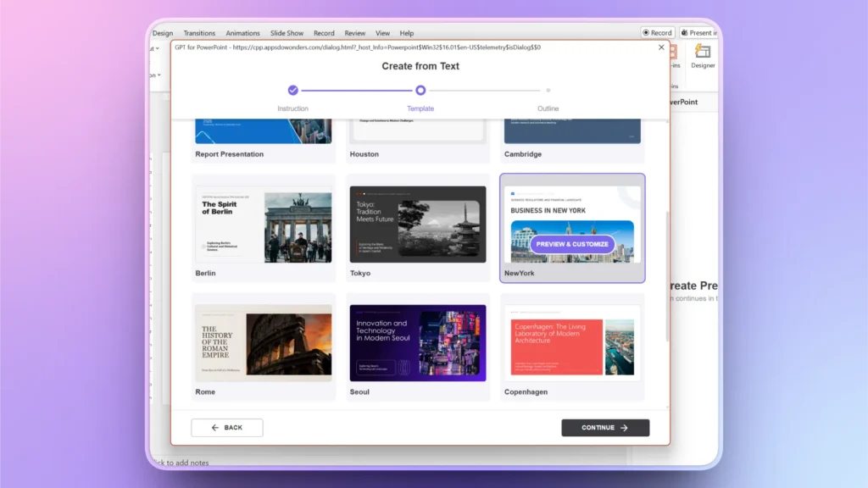
Task: Click the template list vertical scrollbar
Action: (x=667, y=277)
